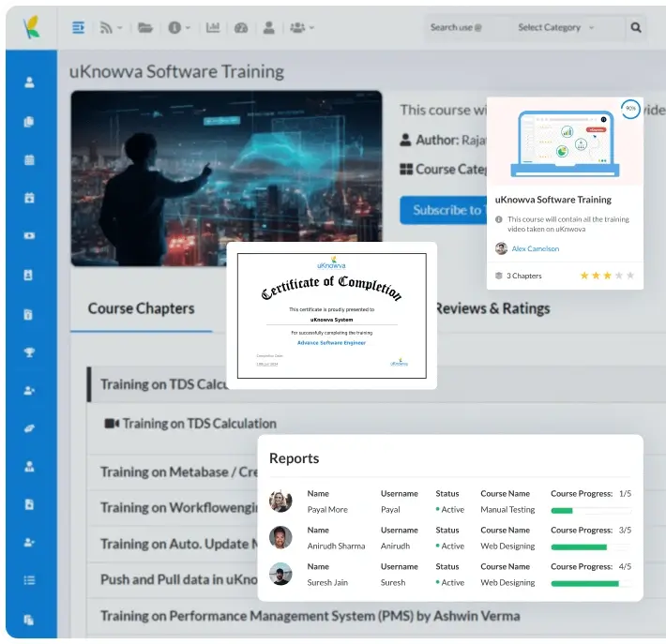Click Advance Software Engineer on certificate
Screen dimensions: 666x644
(331, 342)
